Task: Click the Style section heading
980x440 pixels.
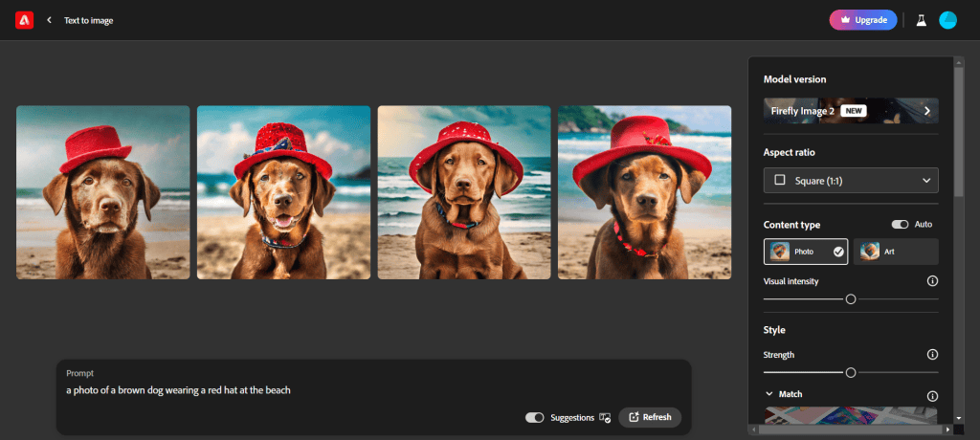Action: pyautogui.click(x=774, y=330)
